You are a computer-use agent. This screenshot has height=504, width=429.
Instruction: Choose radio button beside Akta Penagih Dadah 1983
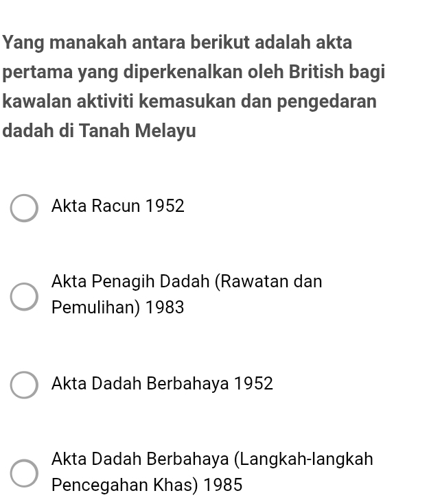click(x=24, y=296)
